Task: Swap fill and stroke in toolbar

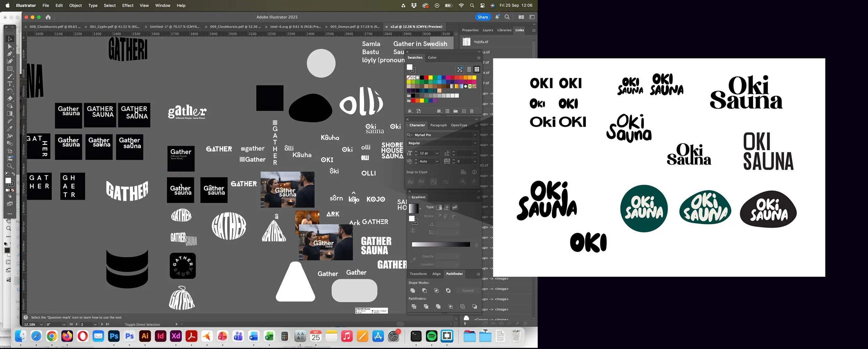Action: [13, 174]
